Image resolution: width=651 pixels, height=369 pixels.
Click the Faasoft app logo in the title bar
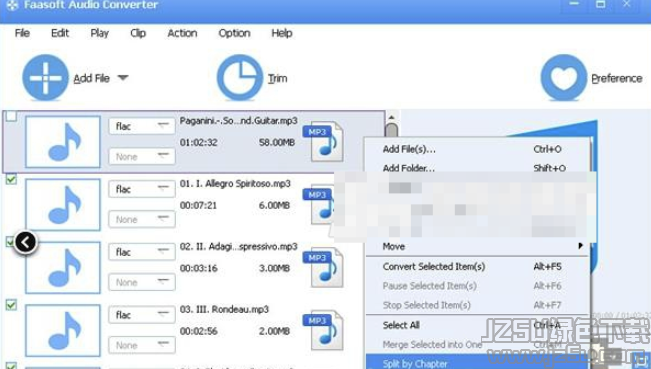12,5
